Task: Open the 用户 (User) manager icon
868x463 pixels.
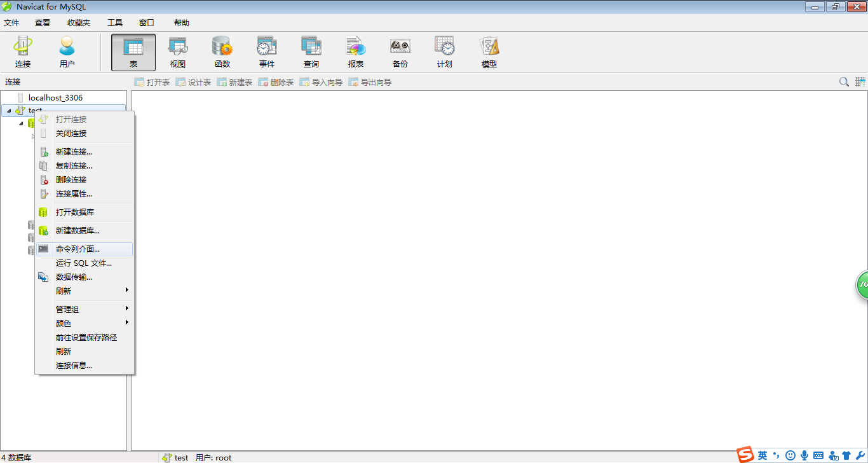Action: coord(67,52)
